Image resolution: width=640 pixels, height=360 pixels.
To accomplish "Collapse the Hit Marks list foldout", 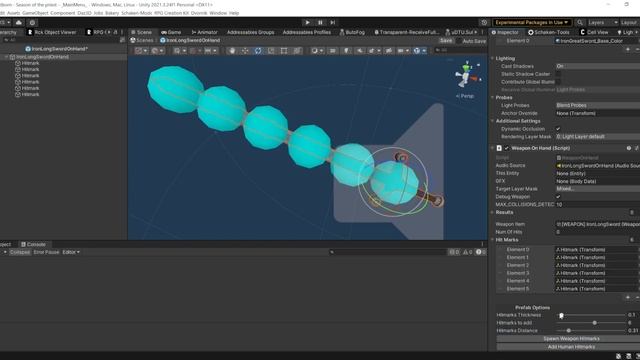I will coord(493,240).
